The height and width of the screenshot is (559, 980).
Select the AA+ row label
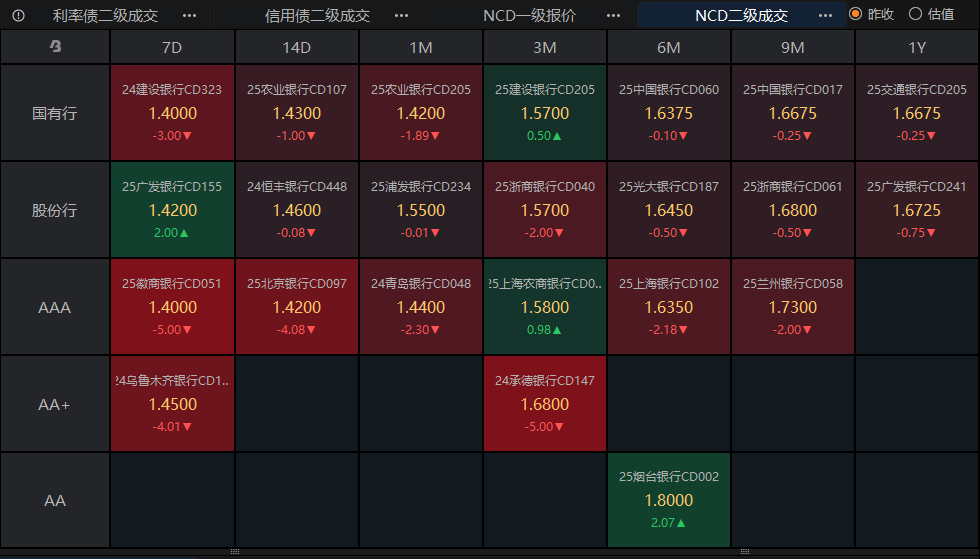[55, 404]
